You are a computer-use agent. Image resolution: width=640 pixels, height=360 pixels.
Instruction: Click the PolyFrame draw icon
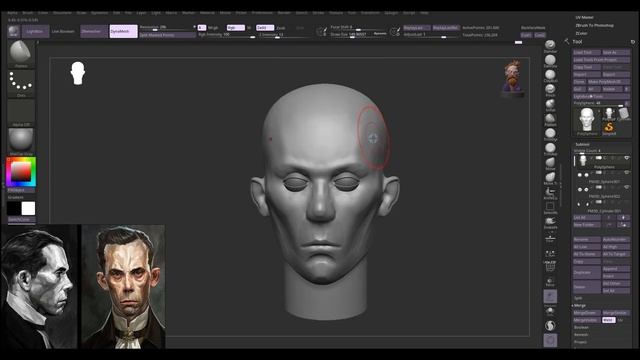point(550,267)
